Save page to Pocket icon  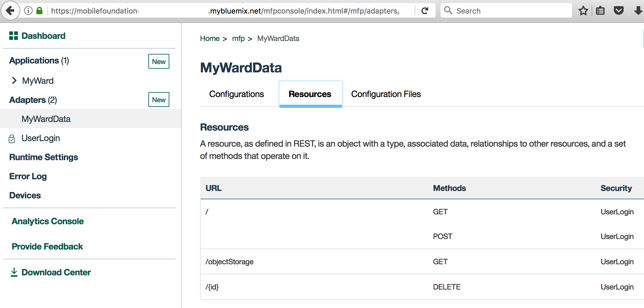click(618, 10)
